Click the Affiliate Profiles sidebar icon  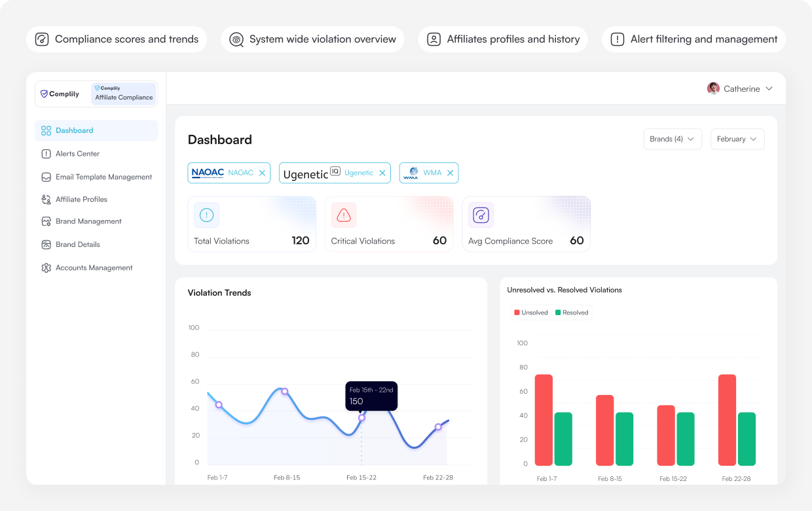(x=46, y=199)
